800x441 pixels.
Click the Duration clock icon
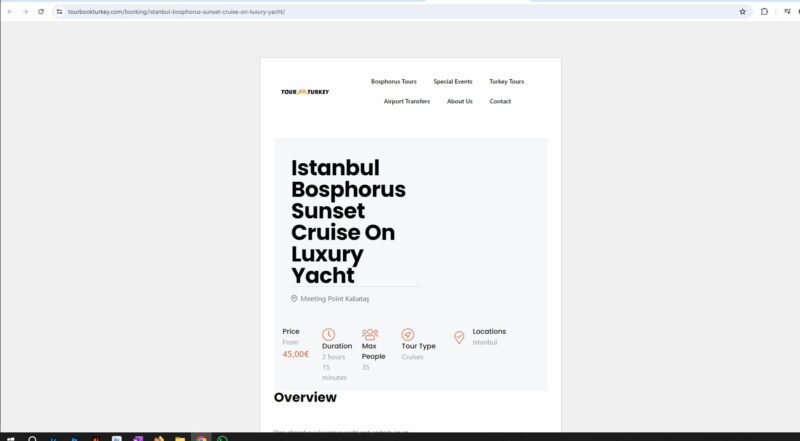tap(328, 334)
